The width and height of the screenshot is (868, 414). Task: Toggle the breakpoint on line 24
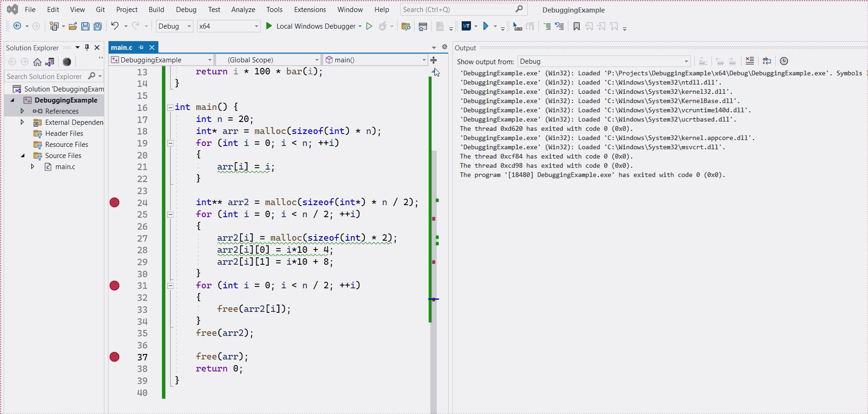[x=115, y=202]
